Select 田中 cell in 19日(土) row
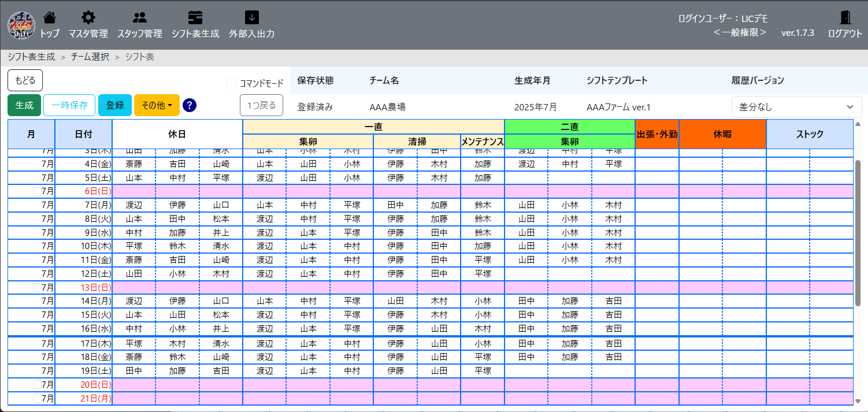 pyautogui.click(x=134, y=371)
